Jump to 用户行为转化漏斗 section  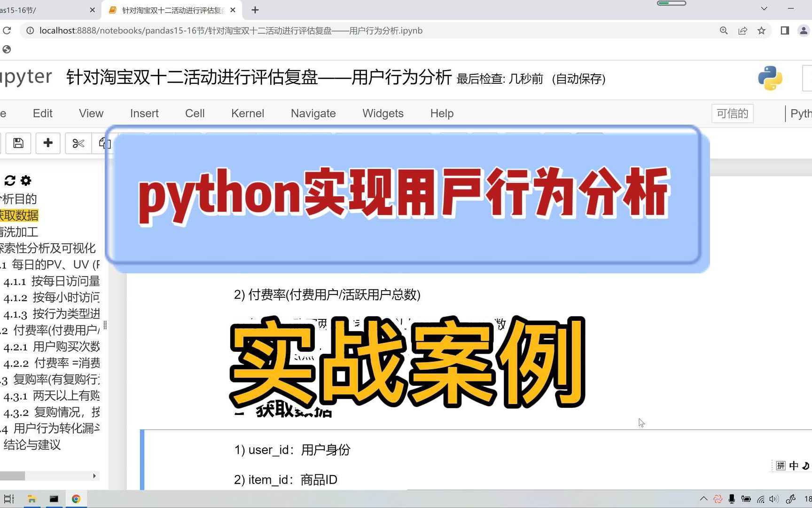[x=50, y=429]
